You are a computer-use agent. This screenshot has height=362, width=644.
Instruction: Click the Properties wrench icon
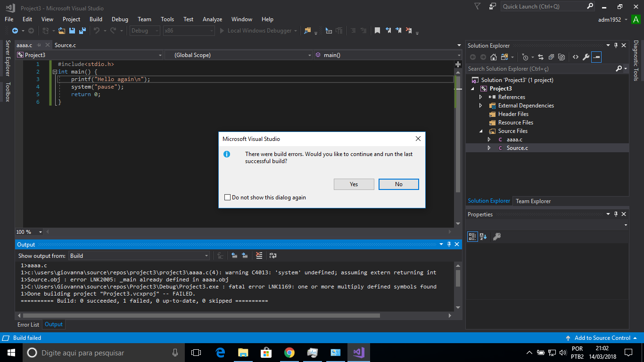tap(586, 57)
